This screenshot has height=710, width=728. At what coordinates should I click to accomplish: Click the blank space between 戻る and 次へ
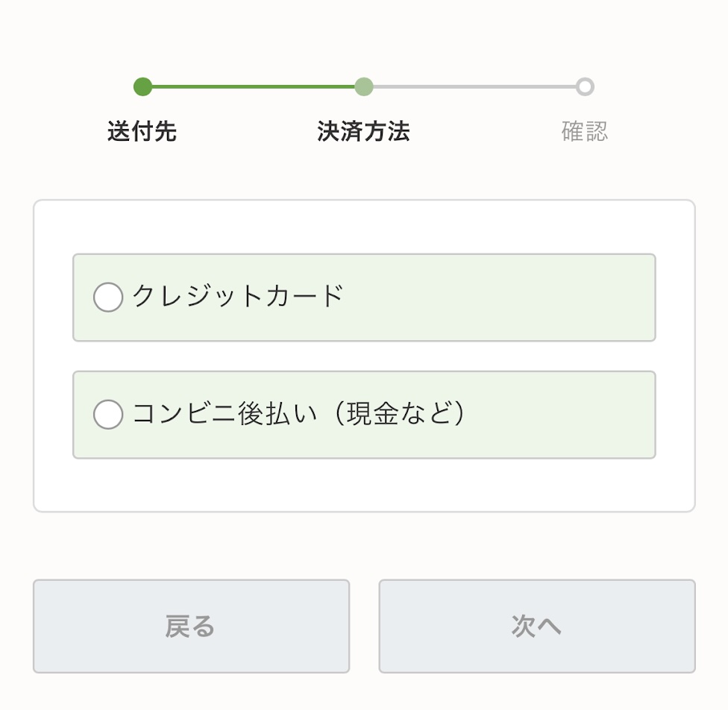click(x=364, y=626)
